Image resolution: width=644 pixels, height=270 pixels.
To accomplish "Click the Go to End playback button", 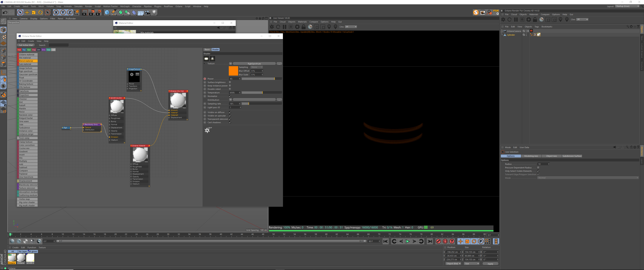I will pyautogui.click(x=430, y=241).
